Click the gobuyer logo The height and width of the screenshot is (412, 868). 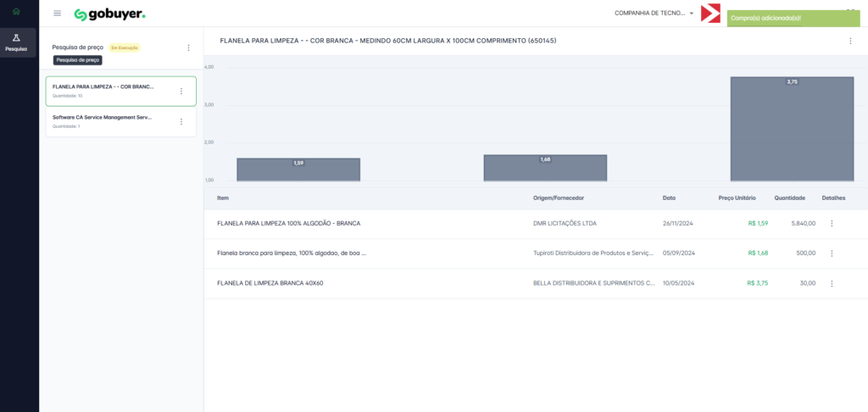pyautogui.click(x=109, y=14)
